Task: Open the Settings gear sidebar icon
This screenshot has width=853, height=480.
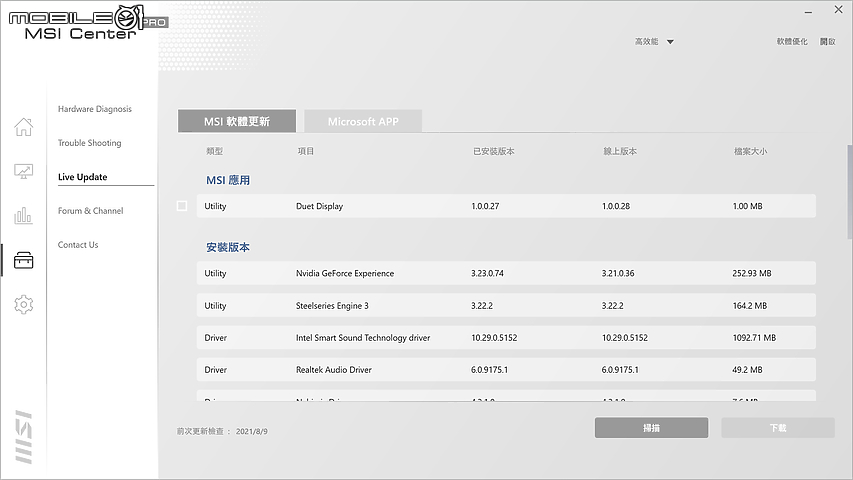Action: click(23, 304)
